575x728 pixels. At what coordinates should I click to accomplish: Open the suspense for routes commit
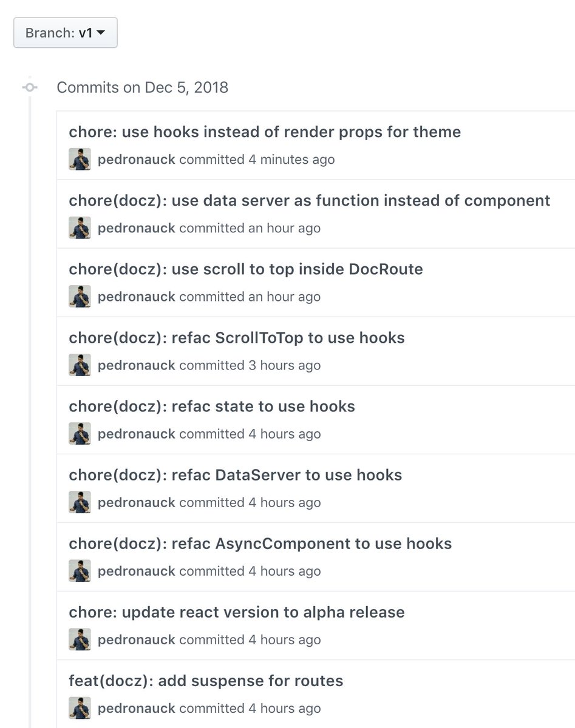206,681
